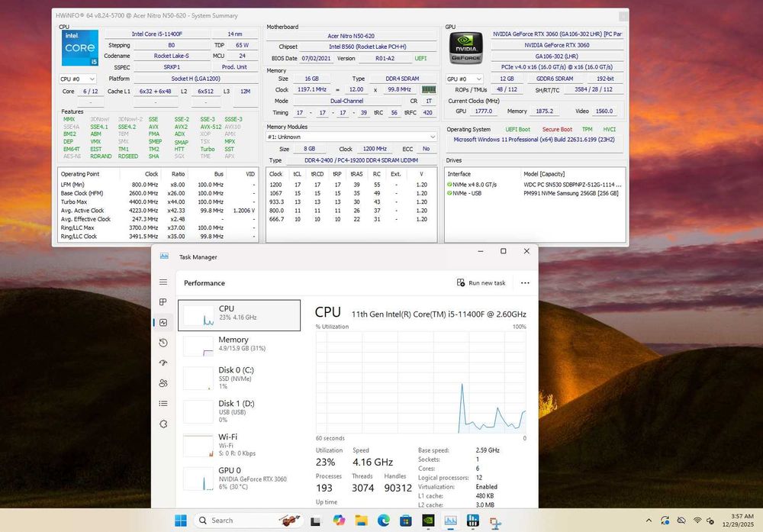Click the 'PM991 NVMe Samsung 256GB' drive entry
Screen dimensions: 763x532
(571, 193)
